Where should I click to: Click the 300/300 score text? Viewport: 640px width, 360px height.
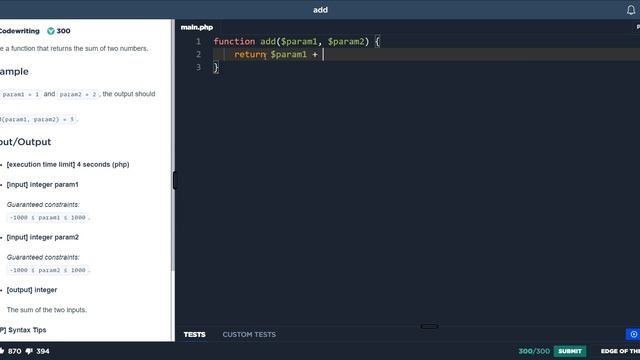click(x=534, y=351)
